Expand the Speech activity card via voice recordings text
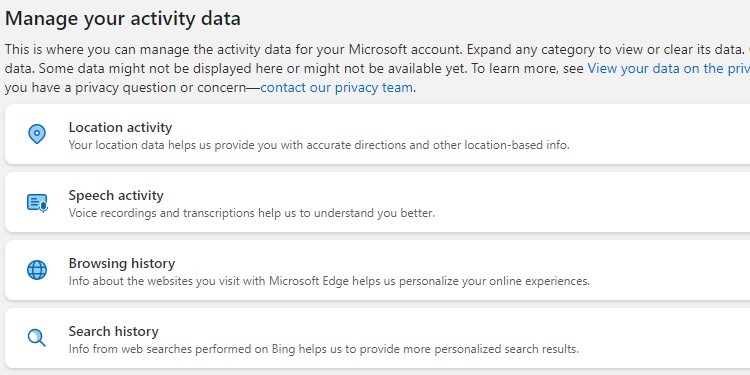The image size is (750, 375). tap(252, 213)
